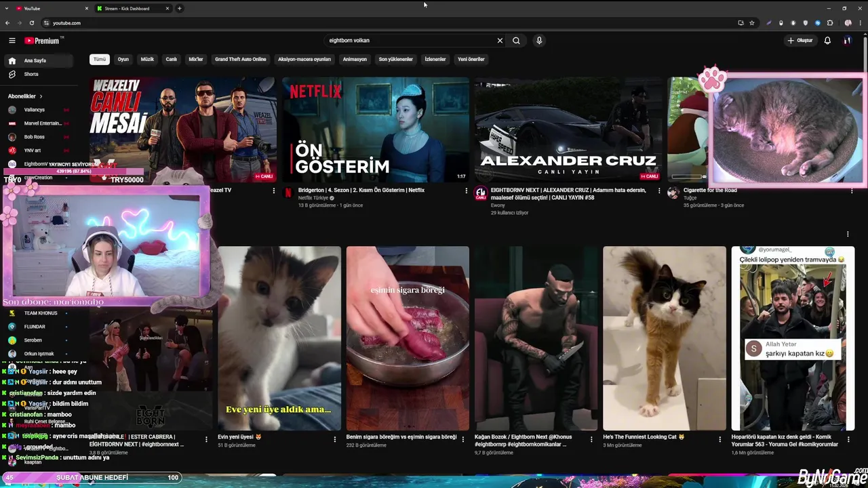The width and height of the screenshot is (868, 488).
Task: Open Chrome extensions puzzle icon
Action: tap(830, 23)
